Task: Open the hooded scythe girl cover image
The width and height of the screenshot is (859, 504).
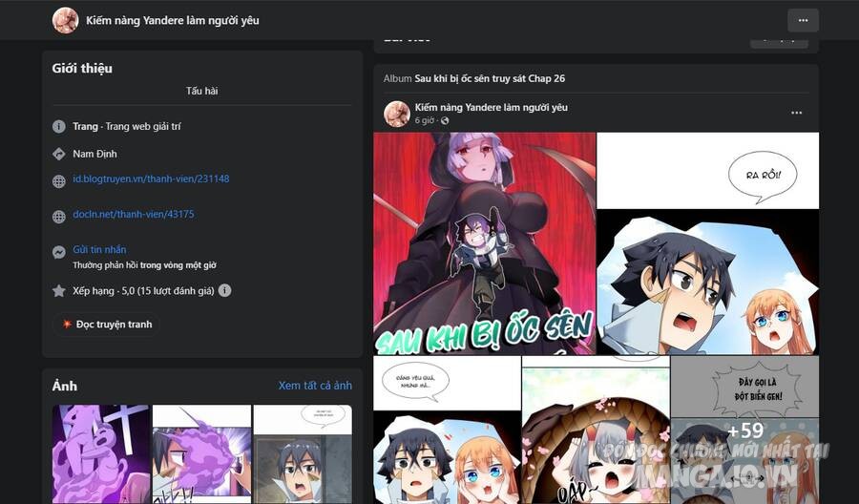Action: [484, 243]
